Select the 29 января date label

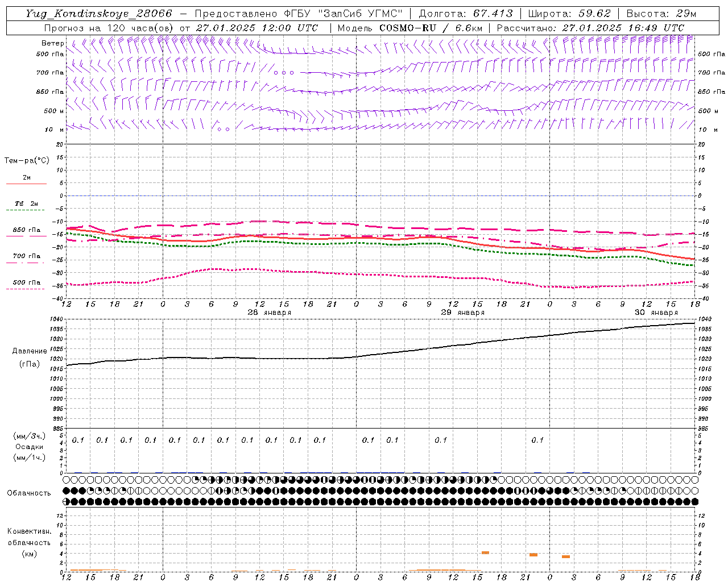[462, 313]
